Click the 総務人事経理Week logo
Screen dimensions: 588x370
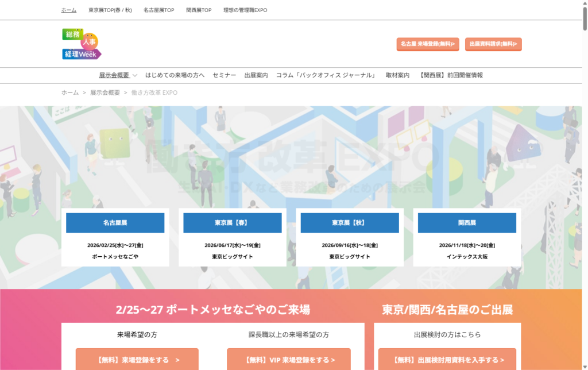point(82,44)
